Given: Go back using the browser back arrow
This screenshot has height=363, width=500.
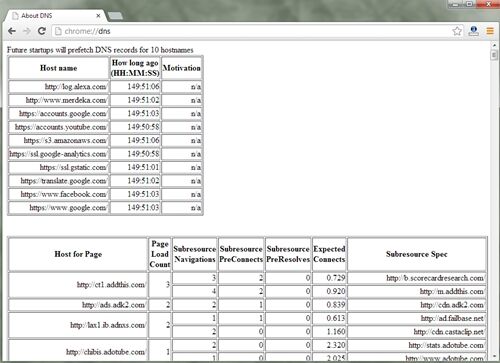Looking at the screenshot, I should tap(12, 31).
